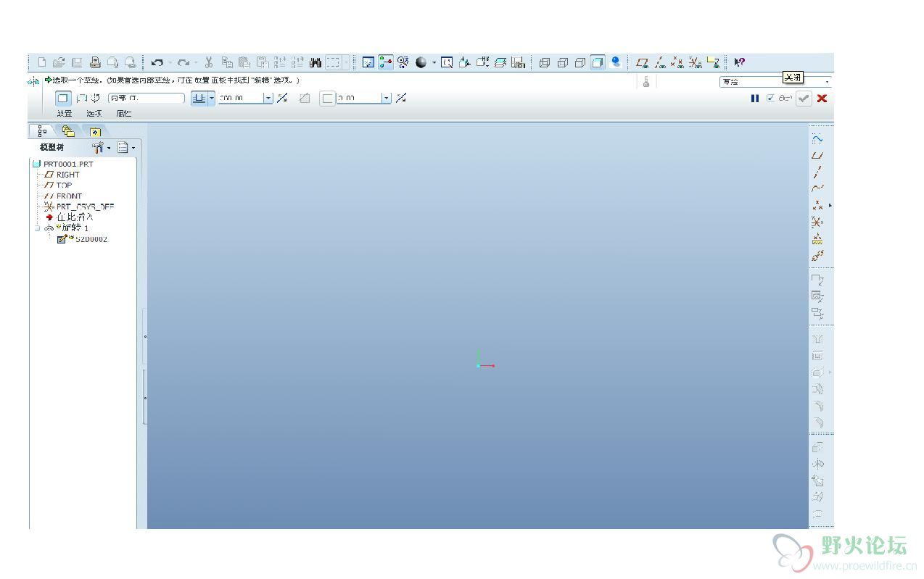924x579 pixels.
Task: Switch to the Folder Browser navigator tab
Action: [68, 131]
